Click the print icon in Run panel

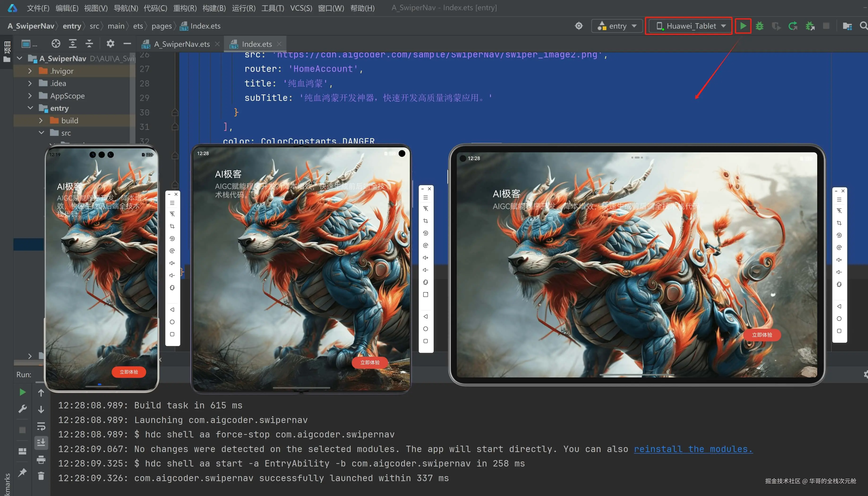41,460
